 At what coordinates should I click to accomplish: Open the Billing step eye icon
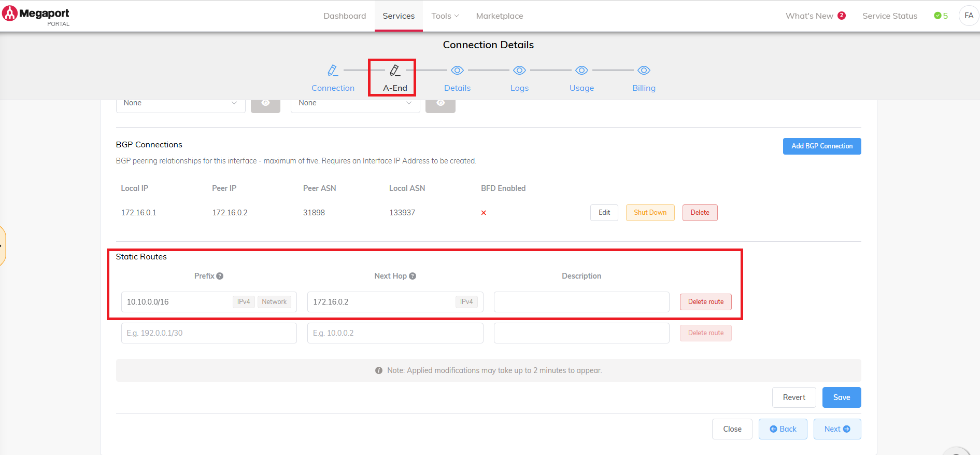click(644, 70)
